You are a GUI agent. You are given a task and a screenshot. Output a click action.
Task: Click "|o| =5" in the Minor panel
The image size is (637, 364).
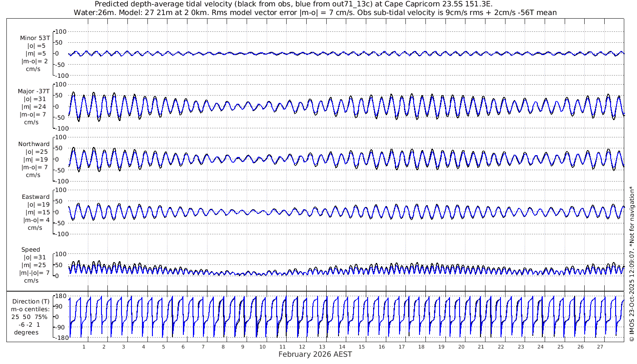(x=35, y=45)
